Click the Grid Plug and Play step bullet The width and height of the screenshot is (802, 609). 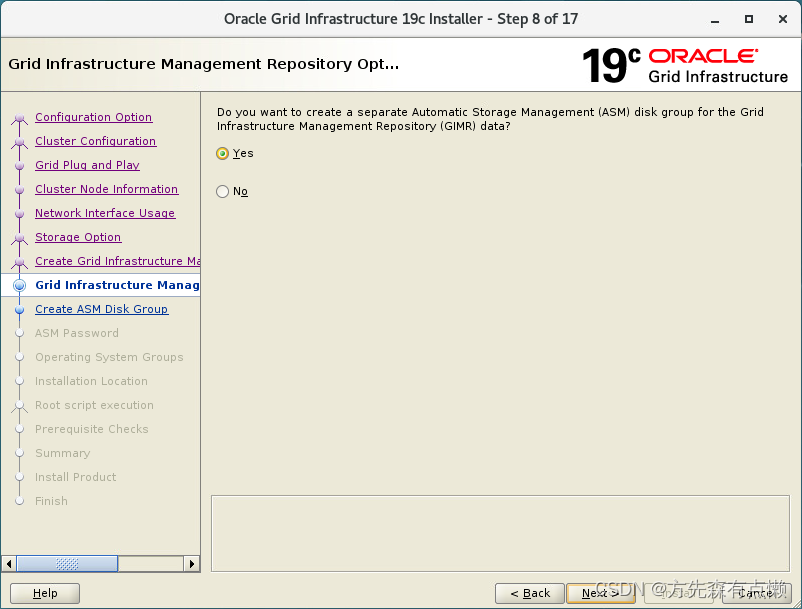(19, 166)
